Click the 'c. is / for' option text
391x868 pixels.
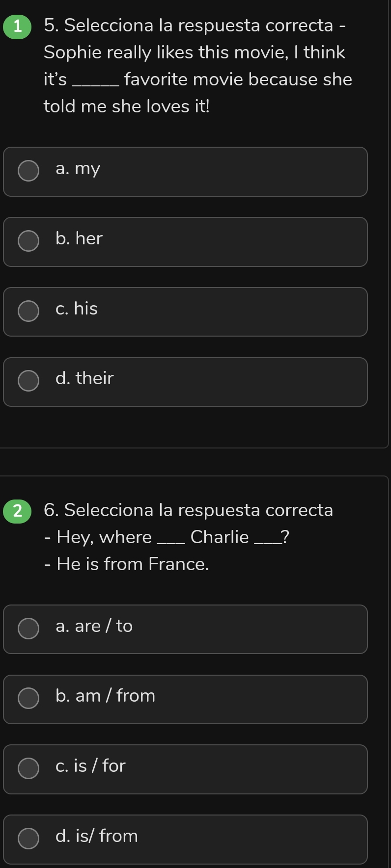tap(91, 766)
